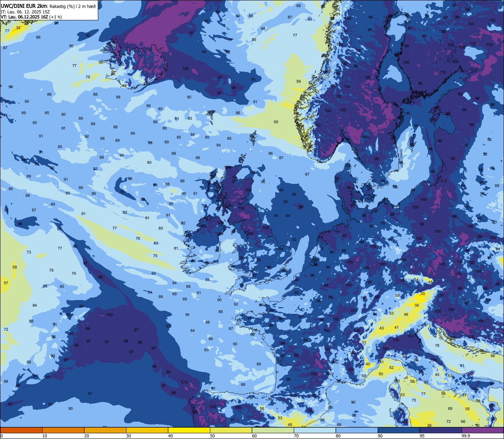Click the 95–99.9% dark navy legend swatch

pyautogui.click(x=441, y=430)
